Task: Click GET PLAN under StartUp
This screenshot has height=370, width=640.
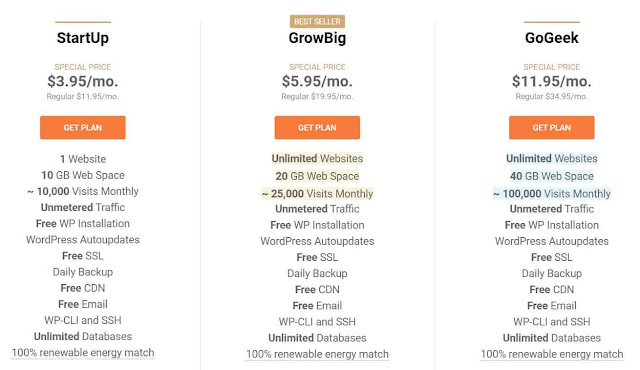Action: [x=82, y=127]
